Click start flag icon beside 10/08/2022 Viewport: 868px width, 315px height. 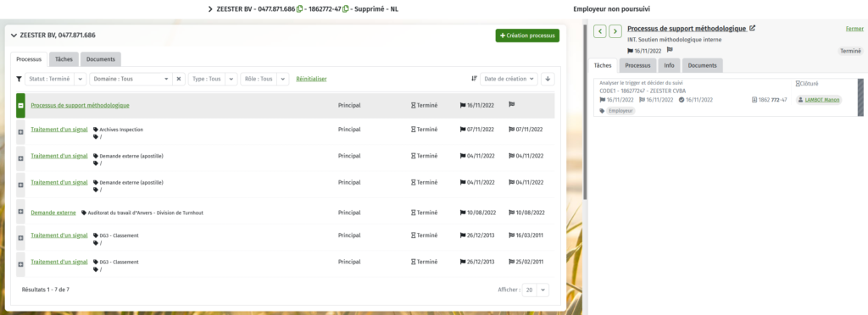tap(463, 213)
